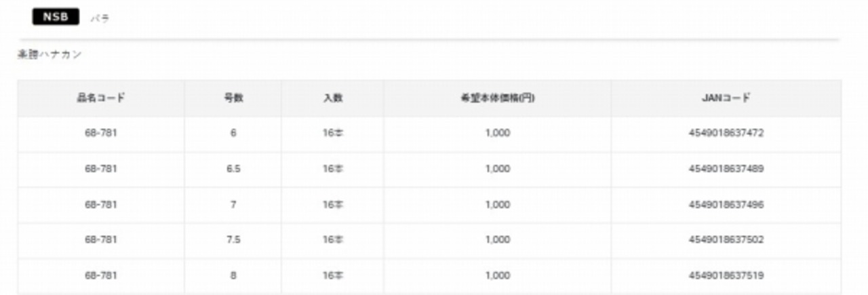
Task: Click 68-781 in the size 6 row
Action: pos(101,133)
